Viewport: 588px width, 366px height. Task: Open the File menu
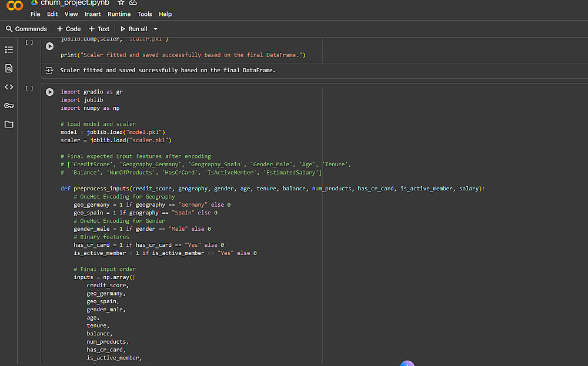click(35, 14)
